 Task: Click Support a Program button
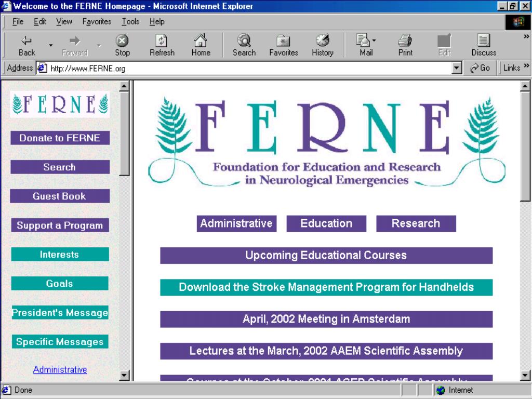click(x=60, y=225)
